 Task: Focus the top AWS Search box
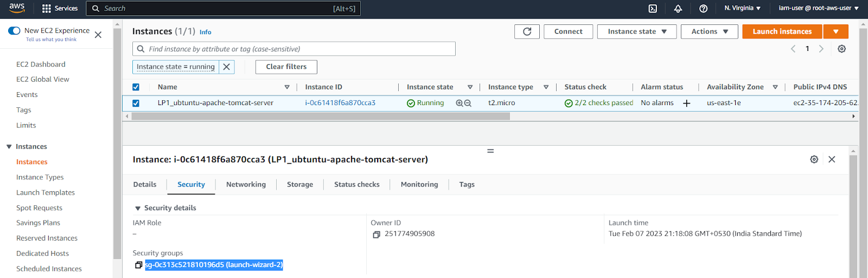(x=223, y=8)
